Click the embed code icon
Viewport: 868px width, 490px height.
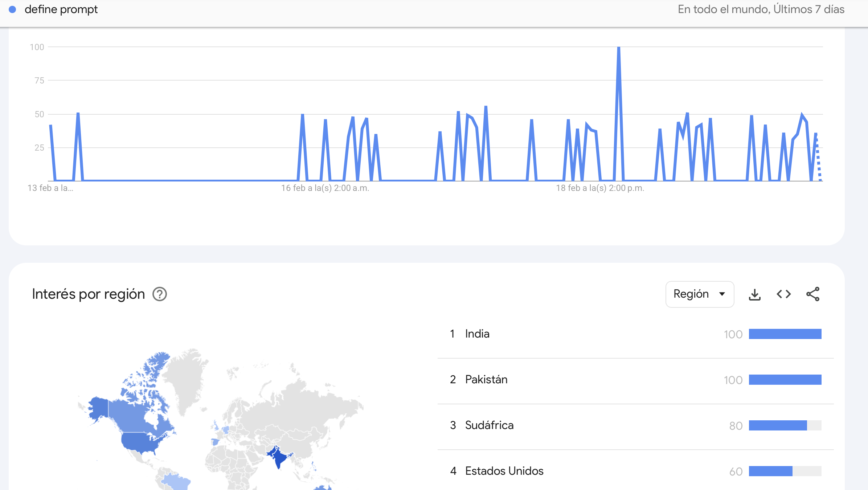click(783, 294)
